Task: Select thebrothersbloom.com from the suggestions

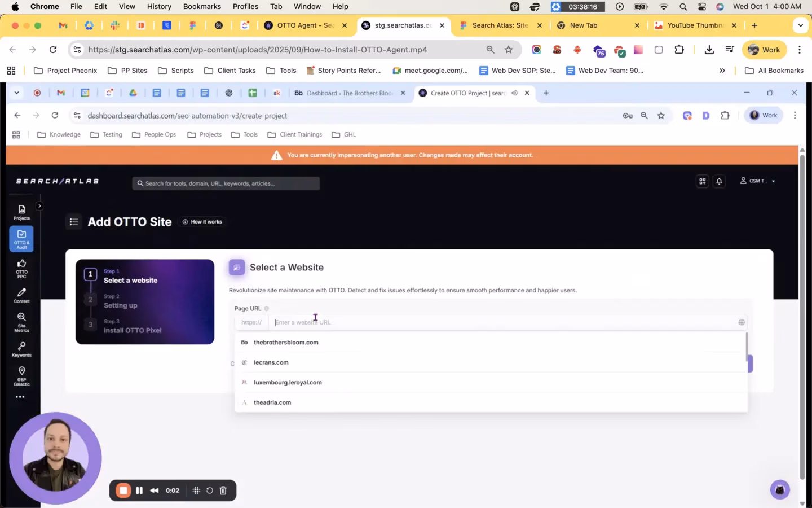Action: pyautogui.click(x=286, y=343)
